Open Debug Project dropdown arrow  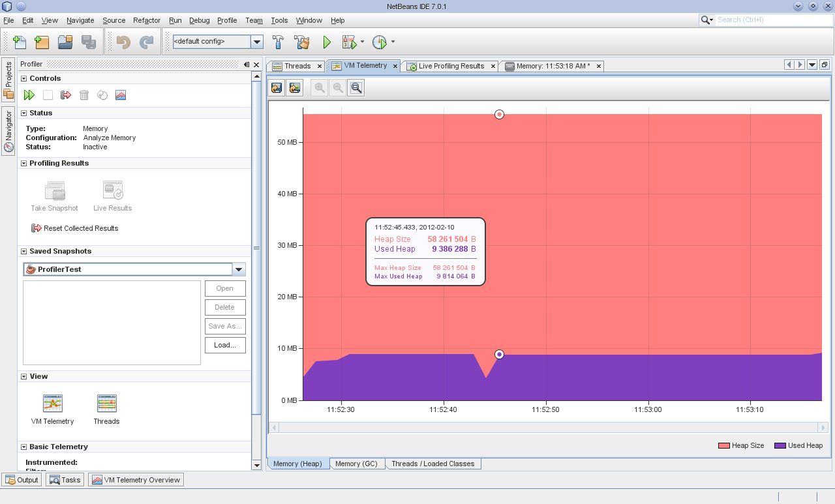(x=363, y=42)
